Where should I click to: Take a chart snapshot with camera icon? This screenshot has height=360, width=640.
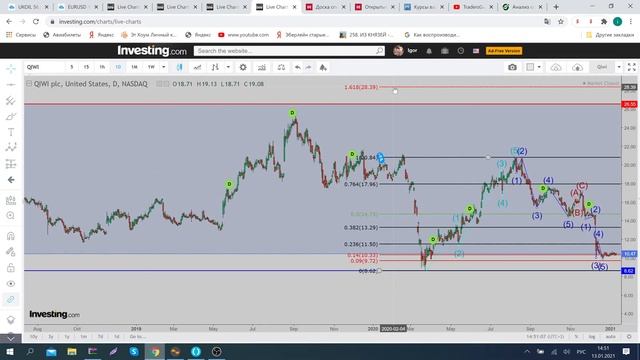(513, 67)
